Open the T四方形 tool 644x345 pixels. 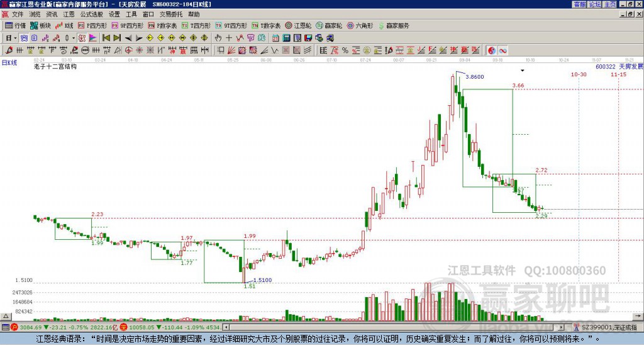196,25
